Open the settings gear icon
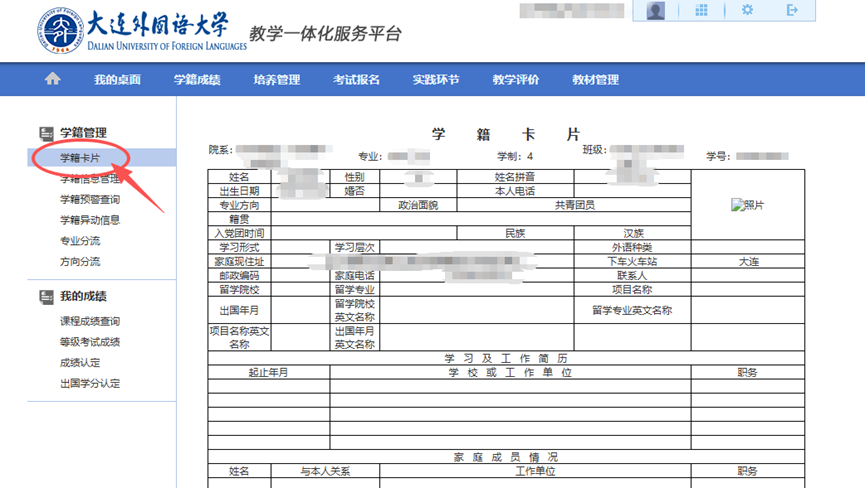The image size is (865, 488). point(747,10)
